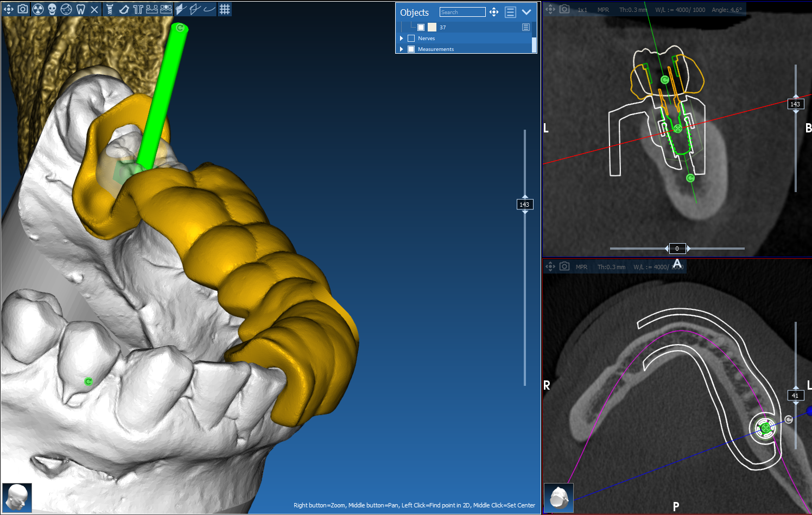
Task: Open the Objects panel list menu
Action: click(x=510, y=12)
